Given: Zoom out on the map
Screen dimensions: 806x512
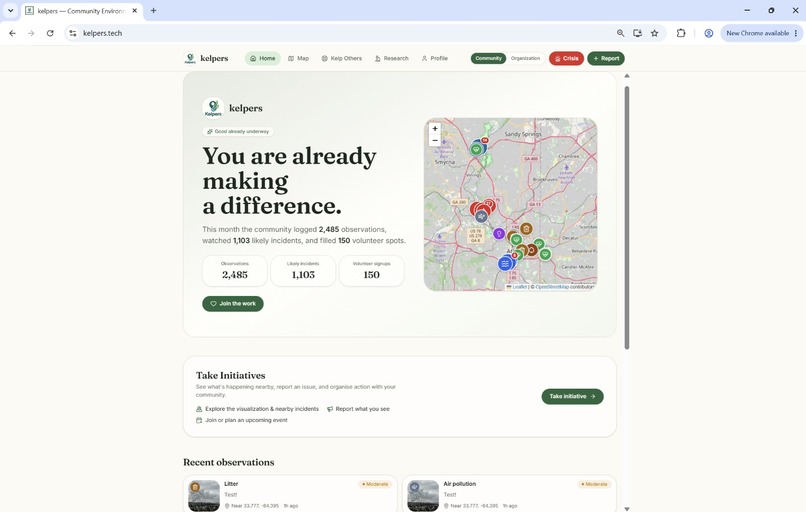Looking at the screenshot, I should [435, 140].
